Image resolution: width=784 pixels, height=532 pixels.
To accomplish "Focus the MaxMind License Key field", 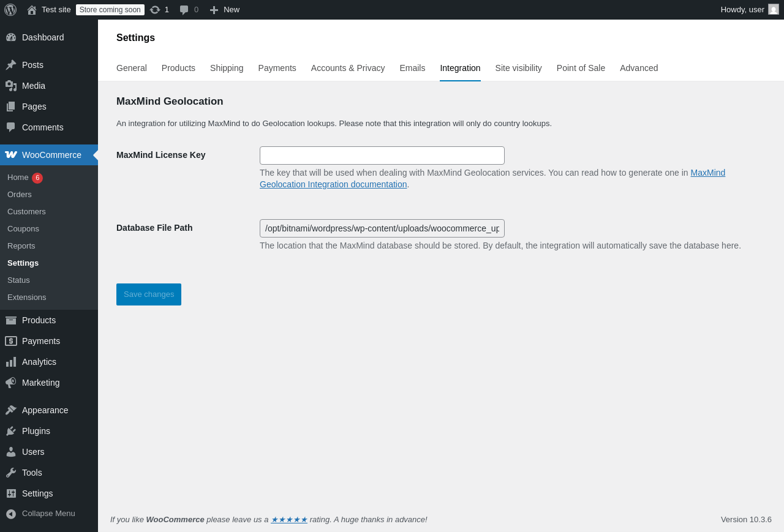I will (x=382, y=155).
